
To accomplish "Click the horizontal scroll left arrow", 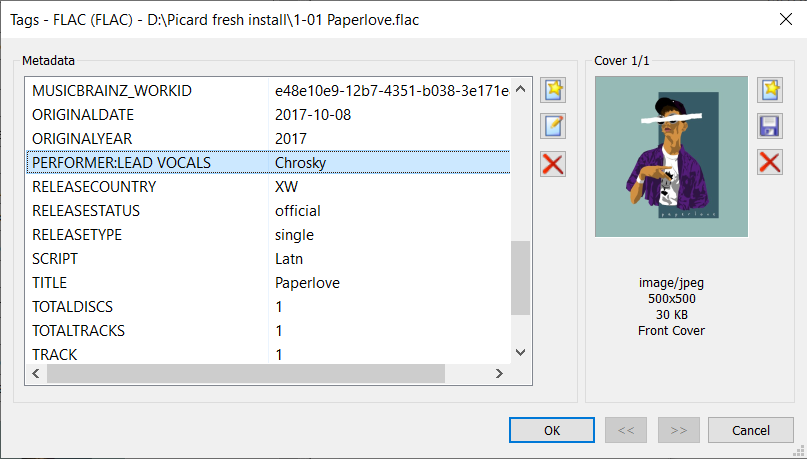I will click(36, 374).
